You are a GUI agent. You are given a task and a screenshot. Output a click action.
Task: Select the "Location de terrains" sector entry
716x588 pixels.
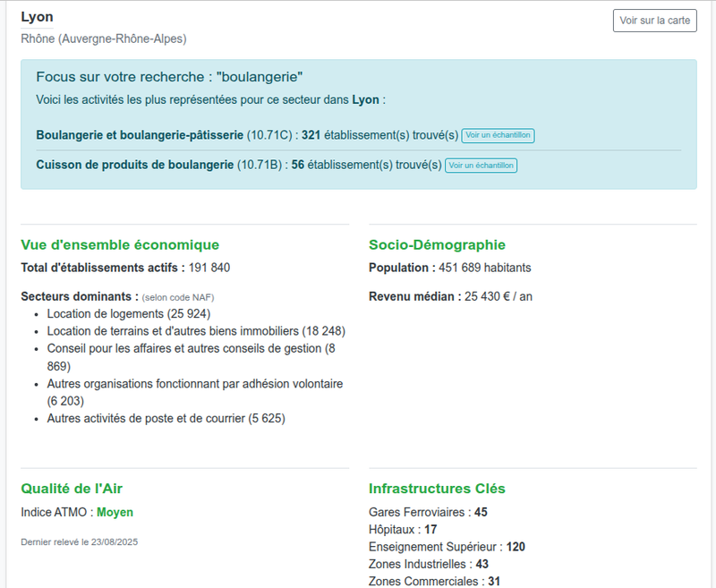pos(195,330)
